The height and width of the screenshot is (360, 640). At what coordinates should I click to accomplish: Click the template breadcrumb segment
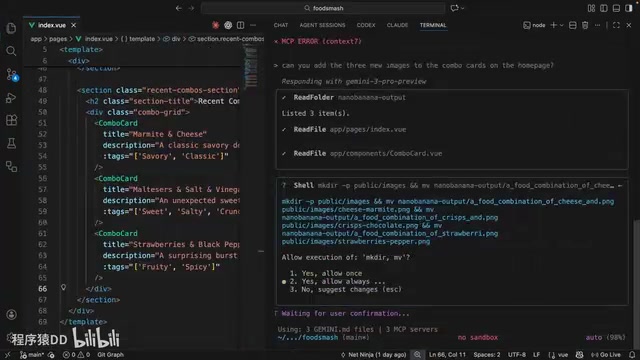click(x=138, y=39)
